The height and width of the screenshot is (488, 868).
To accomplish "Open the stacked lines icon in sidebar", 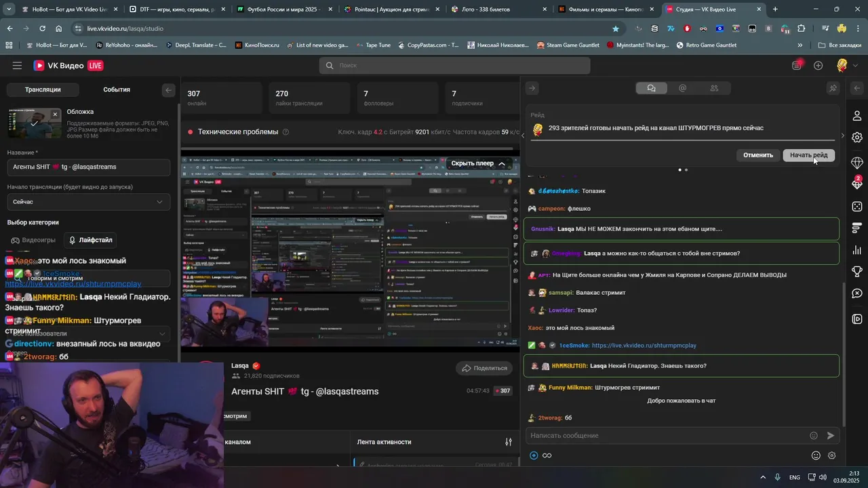I will tap(857, 228).
